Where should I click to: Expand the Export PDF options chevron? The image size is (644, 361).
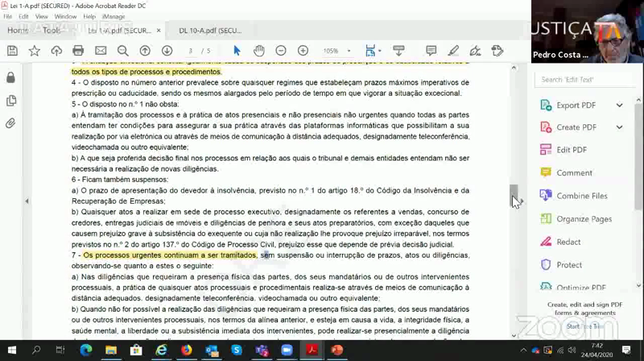click(x=619, y=106)
